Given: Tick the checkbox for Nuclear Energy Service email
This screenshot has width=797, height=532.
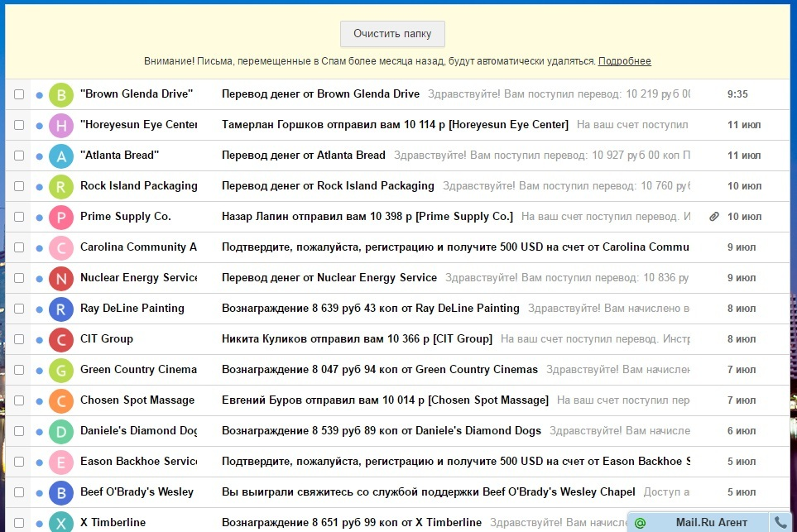Looking at the screenshot, I should click(19, 278).
